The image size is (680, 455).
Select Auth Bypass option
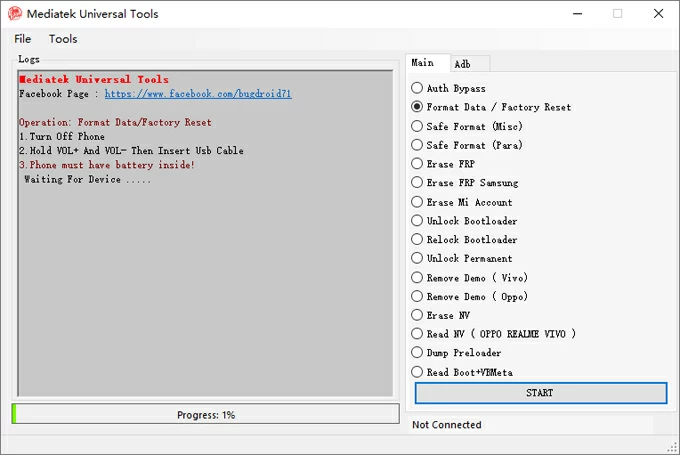(x=418, y=89)
